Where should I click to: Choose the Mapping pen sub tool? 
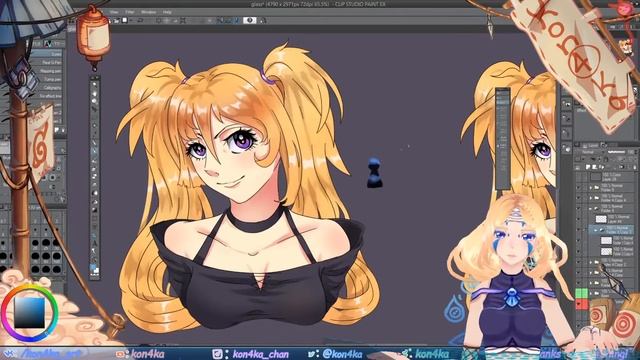[x=51, y=71]
